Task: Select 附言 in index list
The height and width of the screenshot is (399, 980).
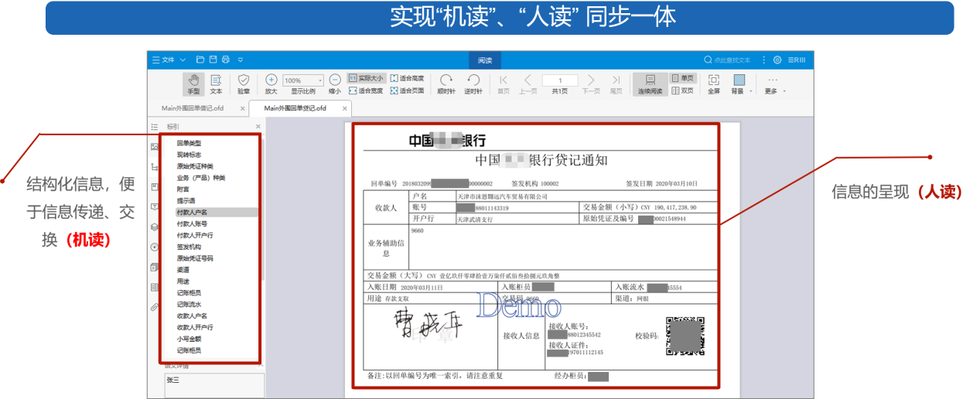Action: [x=183, y=189]
